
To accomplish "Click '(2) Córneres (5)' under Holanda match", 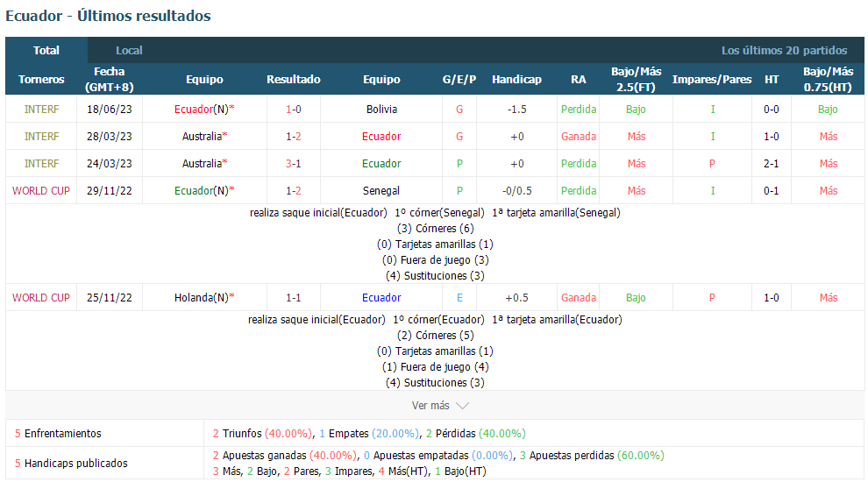I will pyautogui.click(x=435, y=335).
